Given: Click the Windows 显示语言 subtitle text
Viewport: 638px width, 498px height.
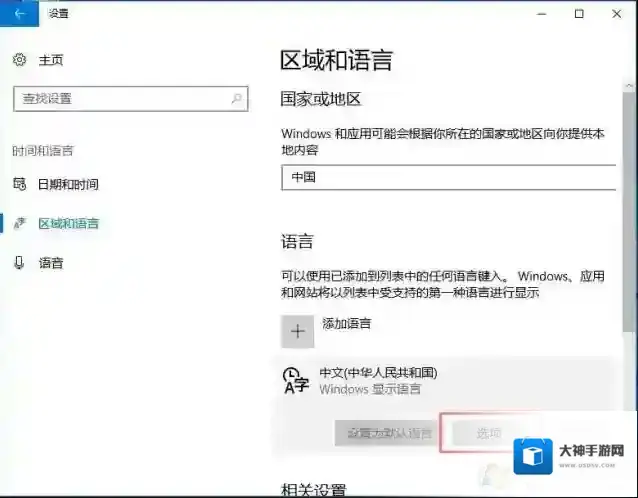Looking at the screenshot, I should [370, 389].
